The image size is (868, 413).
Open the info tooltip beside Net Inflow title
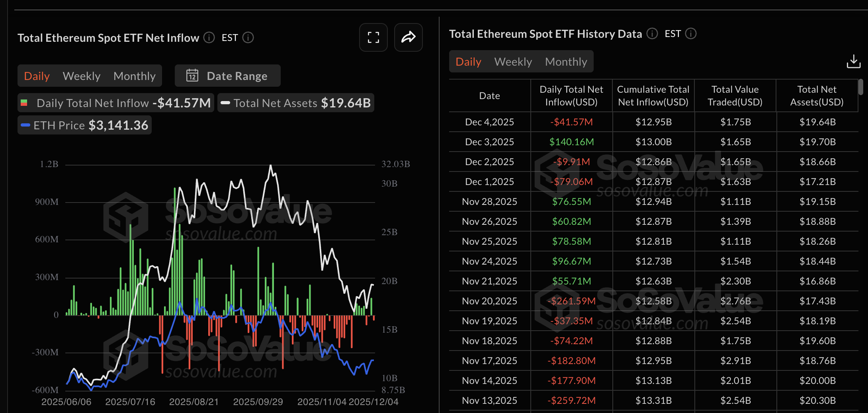(209, 37)
